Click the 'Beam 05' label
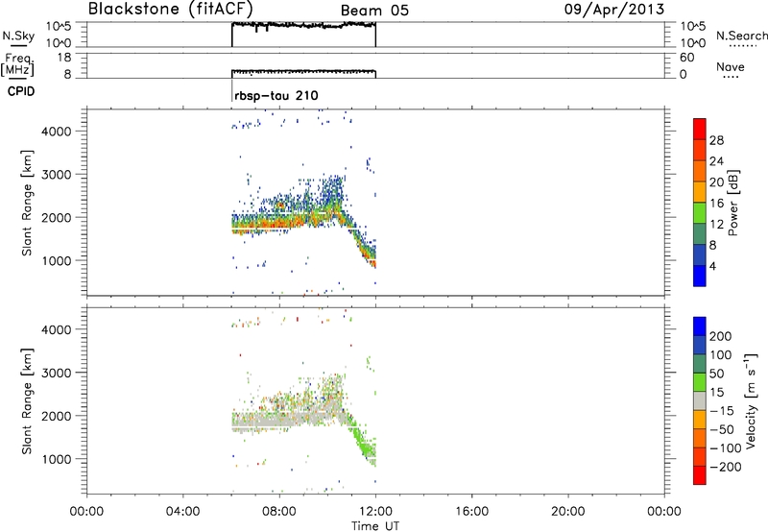768x532 pixels. click(x=374, y=11)
